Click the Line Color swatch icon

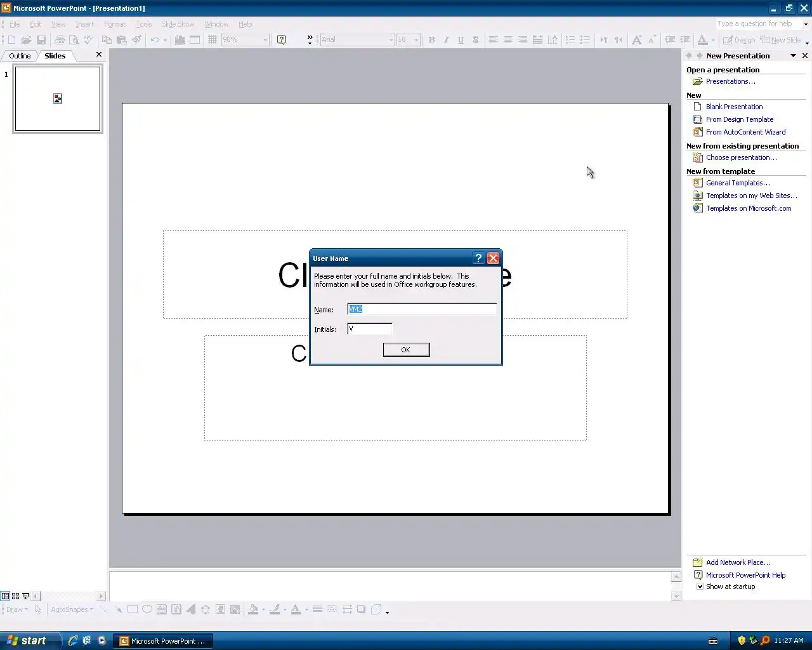coord(275,609)
